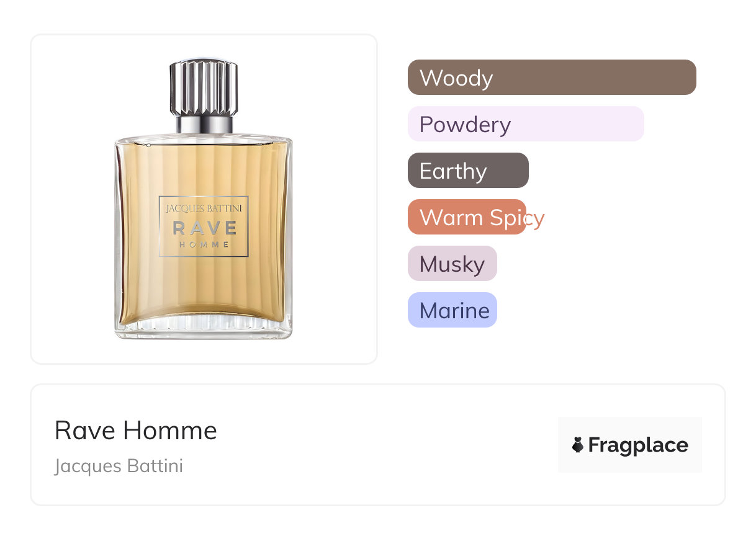Click the silver neck collar of bottle
The height and width of the screenshot is (536, 756).
pyautogui.click(x=204, y=125)
